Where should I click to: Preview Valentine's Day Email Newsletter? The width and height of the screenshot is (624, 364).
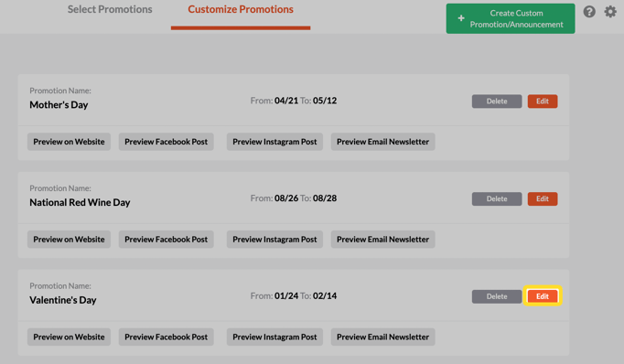[x=382, y=337]
